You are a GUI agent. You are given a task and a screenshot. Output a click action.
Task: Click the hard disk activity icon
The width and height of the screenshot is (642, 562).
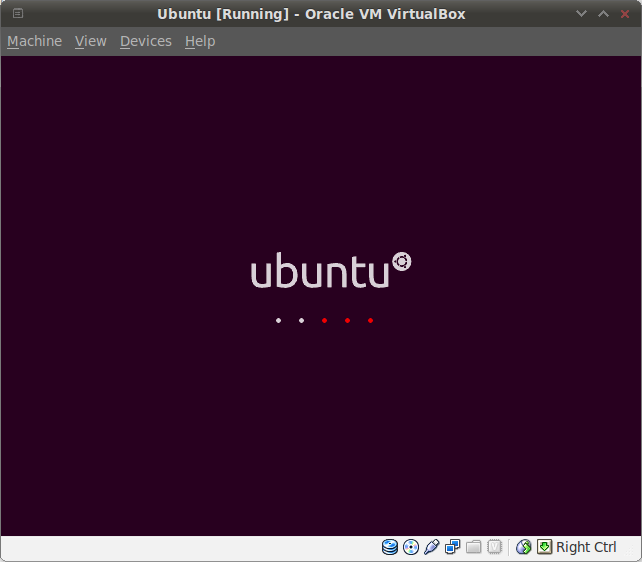tap(390, 547)
